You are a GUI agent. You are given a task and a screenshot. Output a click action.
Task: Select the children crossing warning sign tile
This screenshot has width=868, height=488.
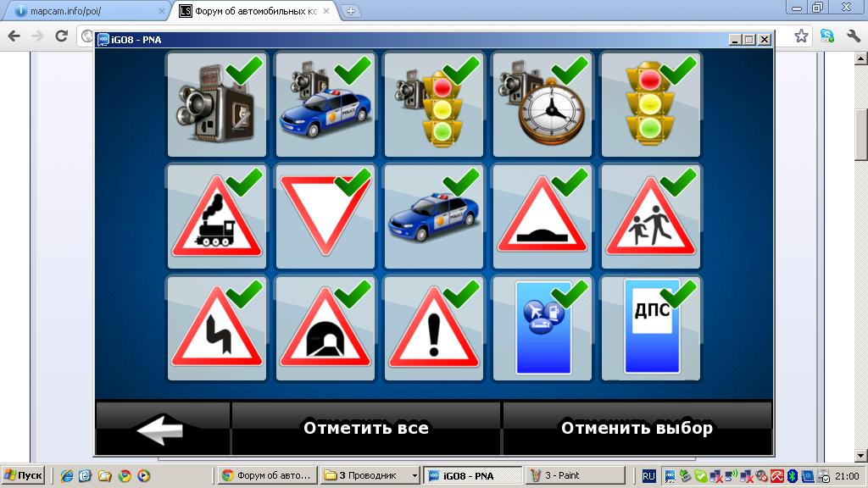pos(650,217)
